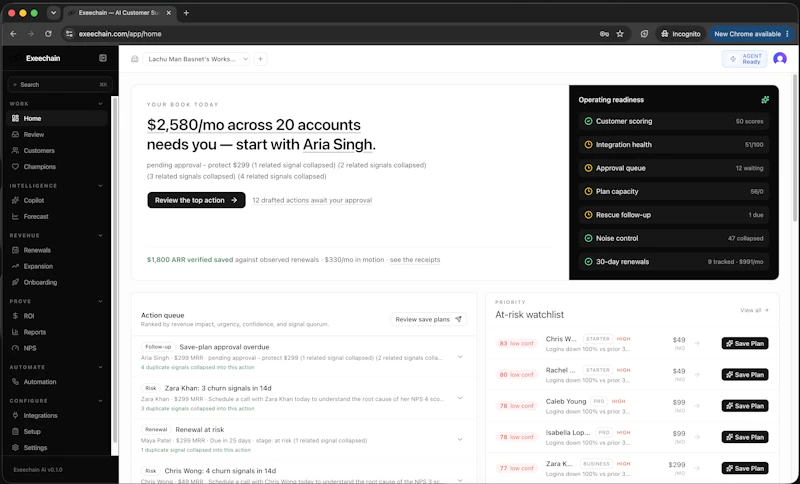Click the AGENT Ready status button
This screenshot has width=800, height=484.
pos(744,59)
